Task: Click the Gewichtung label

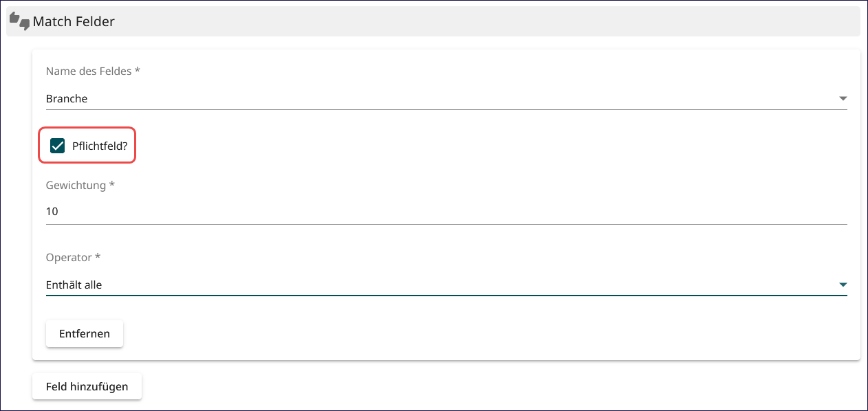Action: point(80,186)
